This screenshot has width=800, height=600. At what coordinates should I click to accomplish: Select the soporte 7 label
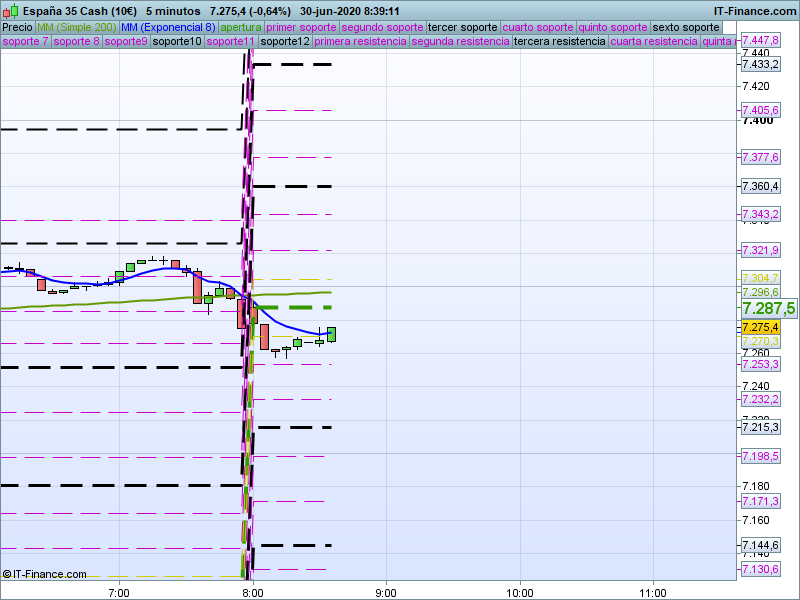25,41
